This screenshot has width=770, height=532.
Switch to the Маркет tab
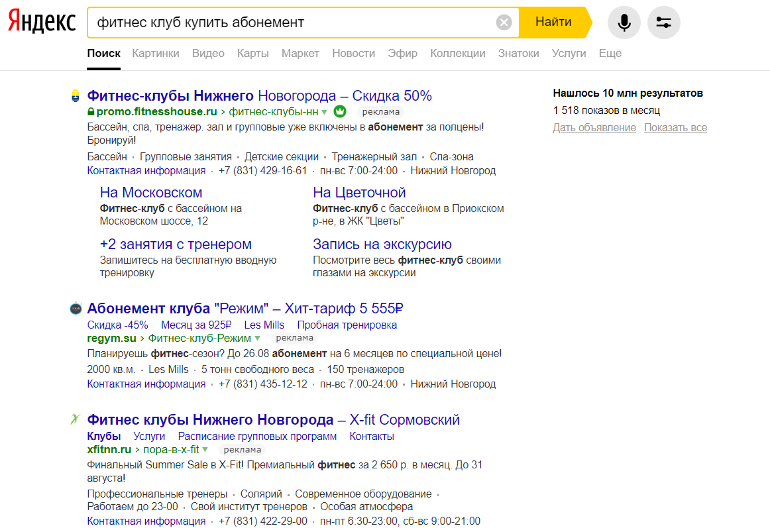[x=301, y=54]
